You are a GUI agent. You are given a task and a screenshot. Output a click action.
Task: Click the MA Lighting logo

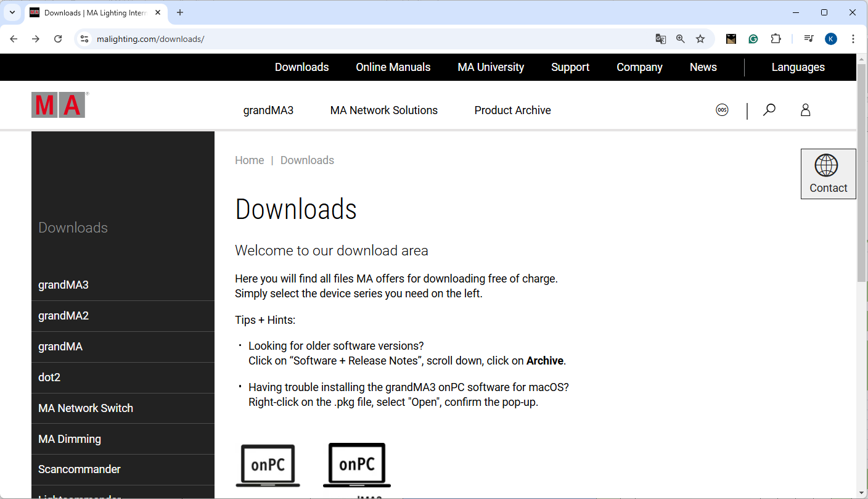[59, 105]
